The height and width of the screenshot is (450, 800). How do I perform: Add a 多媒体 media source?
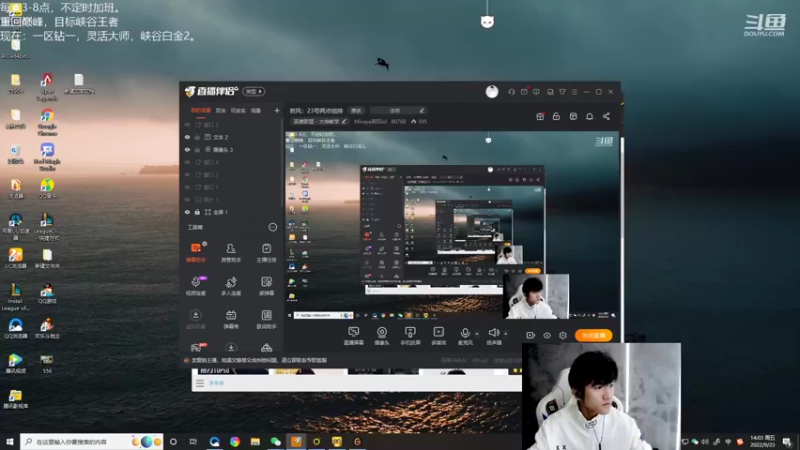[438, 336]
